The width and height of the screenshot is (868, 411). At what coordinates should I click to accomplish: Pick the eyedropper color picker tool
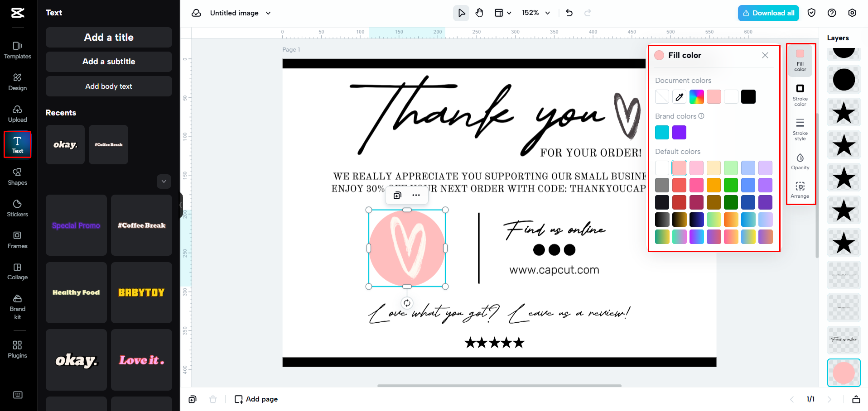pos(679,97)
